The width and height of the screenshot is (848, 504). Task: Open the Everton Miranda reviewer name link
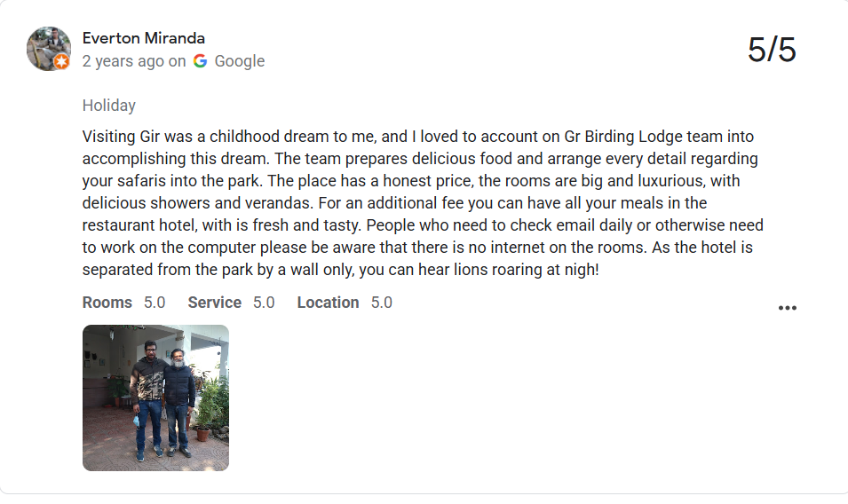(x=143, y=38)
